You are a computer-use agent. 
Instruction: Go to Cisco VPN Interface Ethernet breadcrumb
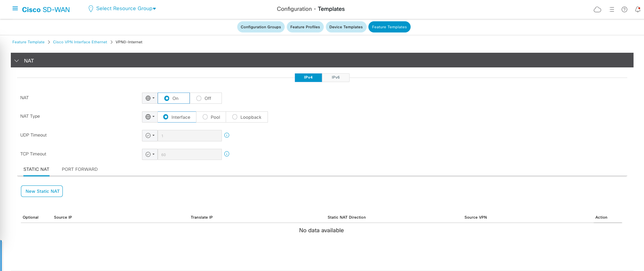(x=80, y=42)
